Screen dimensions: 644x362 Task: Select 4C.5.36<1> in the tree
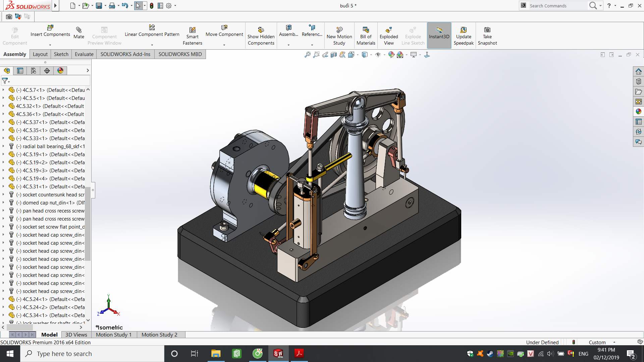(x=50, y=114)
